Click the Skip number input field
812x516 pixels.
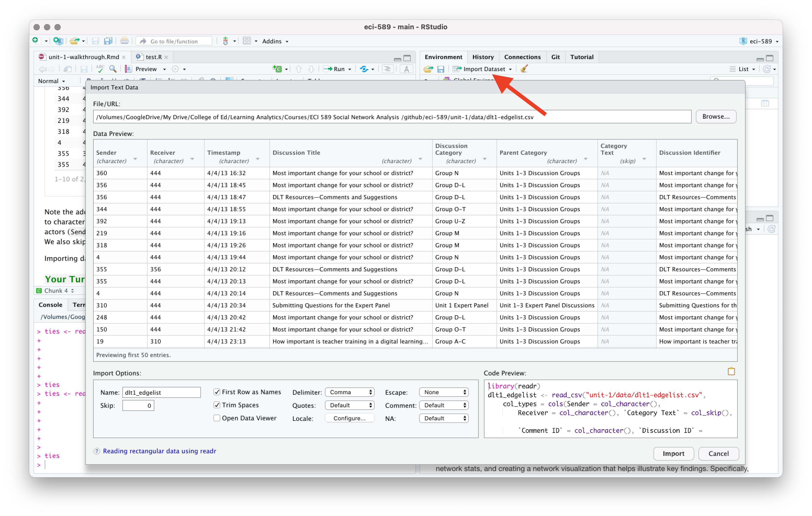click(x=138, y=405)
